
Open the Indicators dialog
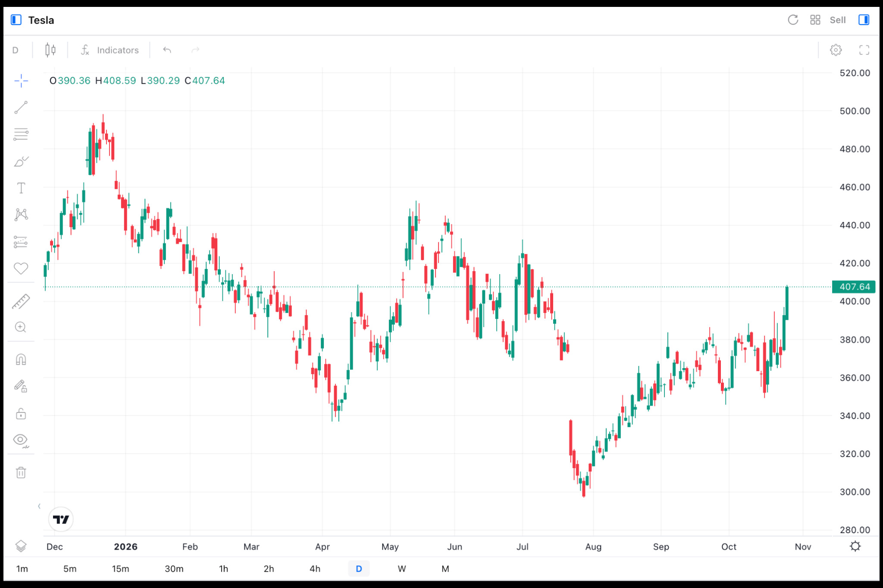coord(110,50)
